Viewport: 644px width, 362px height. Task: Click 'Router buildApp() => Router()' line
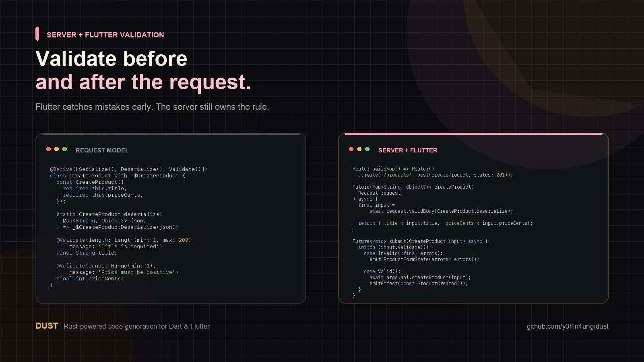tap(393, 169)
